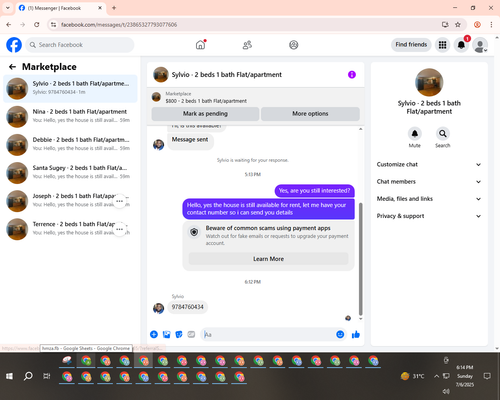
Task: Open the Windows notification center icon
Action: 487,376
